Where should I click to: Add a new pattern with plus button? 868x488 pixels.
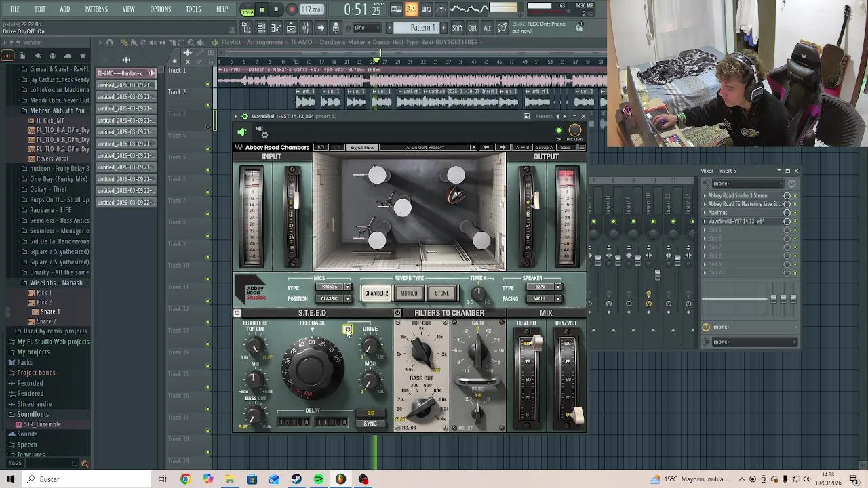445,28
